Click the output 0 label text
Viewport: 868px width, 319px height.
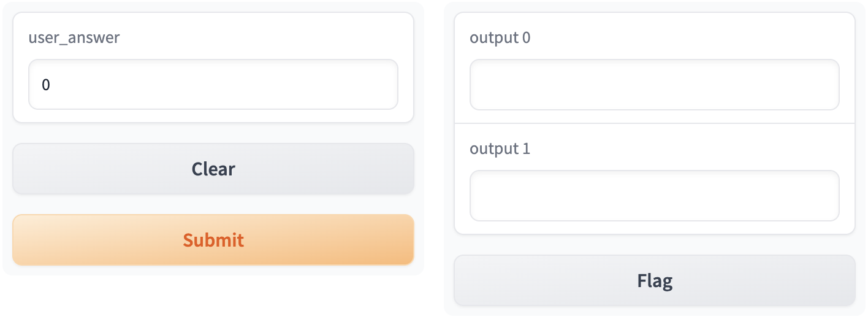500,38
